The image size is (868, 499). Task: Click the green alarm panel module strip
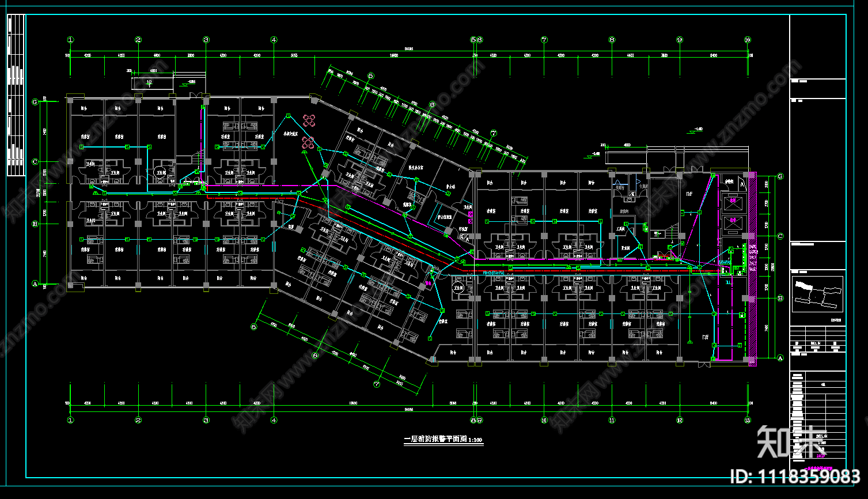coord(744,258)
